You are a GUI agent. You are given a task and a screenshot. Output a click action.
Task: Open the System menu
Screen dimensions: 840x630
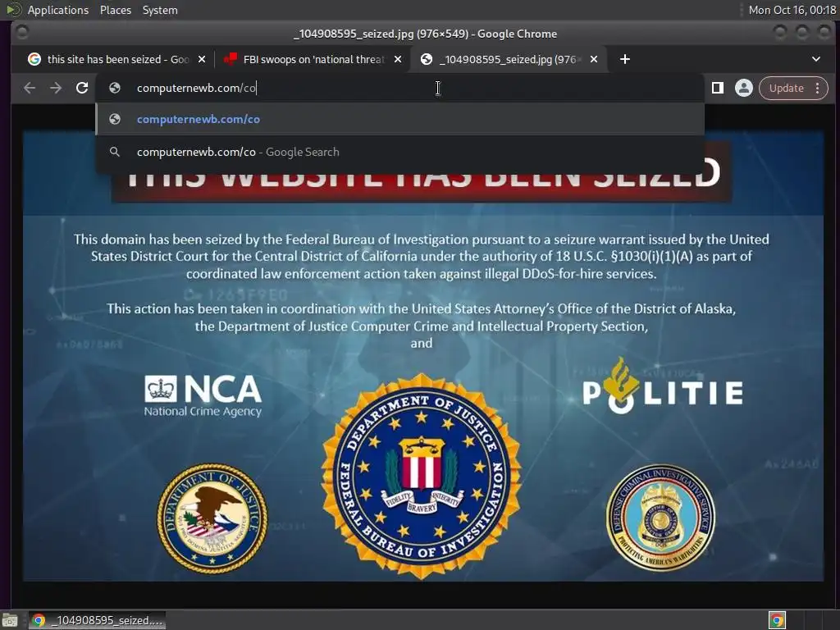[x=160, y=10]
